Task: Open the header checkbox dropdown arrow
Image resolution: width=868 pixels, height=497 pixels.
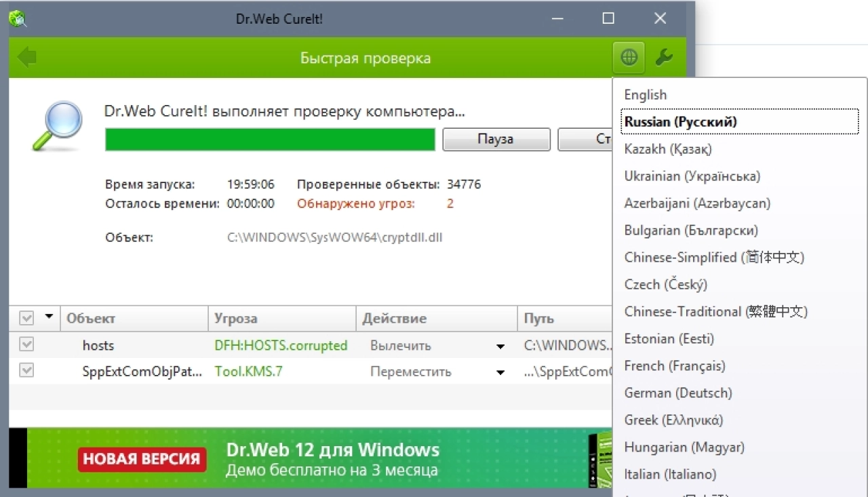Action: point(48,317)
